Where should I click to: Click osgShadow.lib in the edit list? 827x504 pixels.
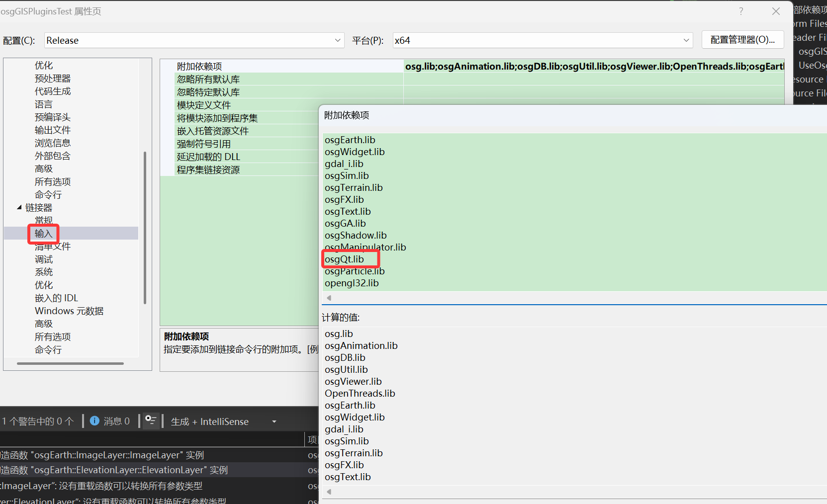click(x=356, y=236)
